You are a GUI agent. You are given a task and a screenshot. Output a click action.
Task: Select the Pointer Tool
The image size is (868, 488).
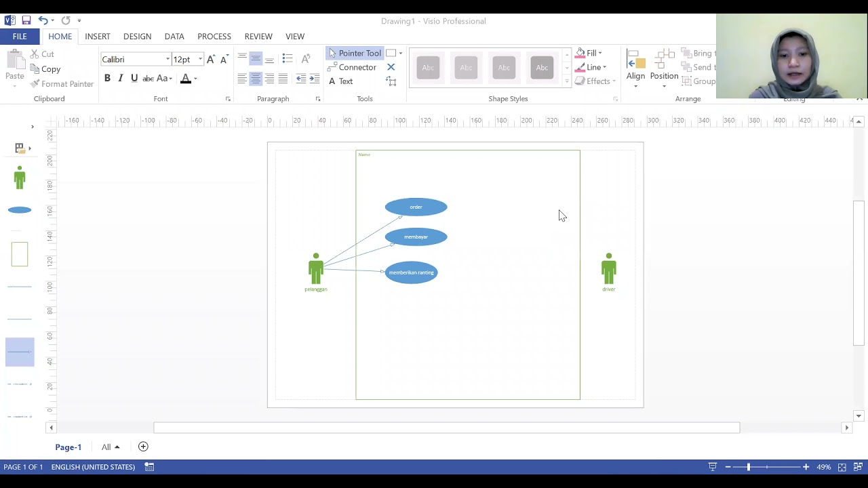tap(355, 53)
